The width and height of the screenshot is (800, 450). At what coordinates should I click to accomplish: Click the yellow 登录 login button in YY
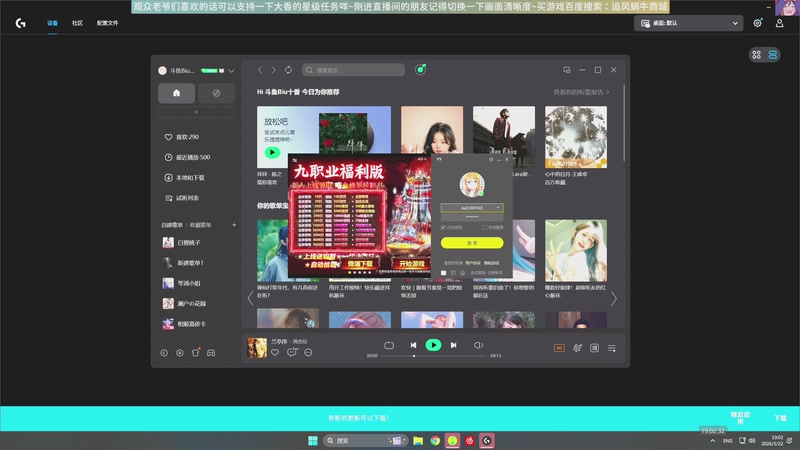(472, 243)
